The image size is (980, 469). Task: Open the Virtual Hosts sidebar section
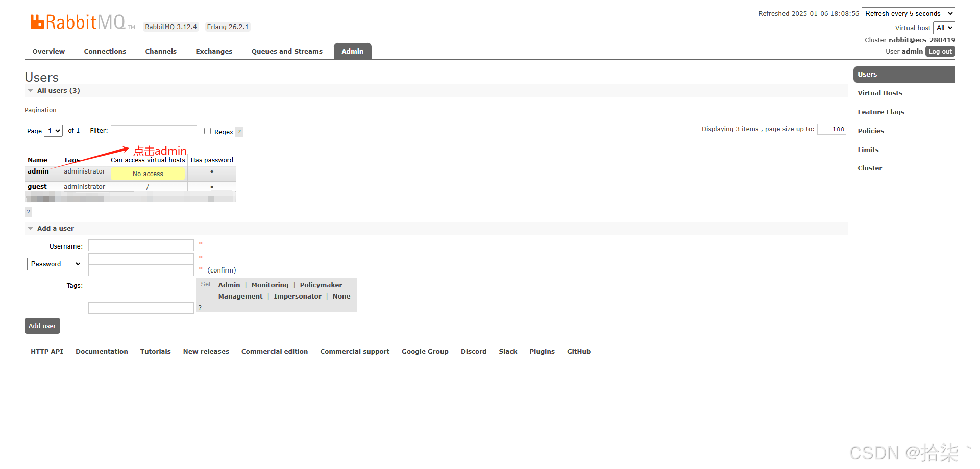[x=879, y=93]
